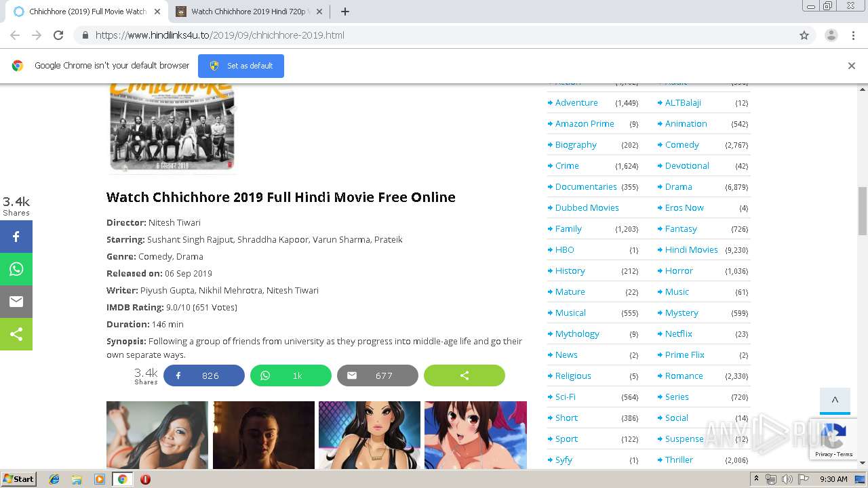Open the Netflix category link
The width and height of the screenshot is (868, 488).
pos(679,333)
